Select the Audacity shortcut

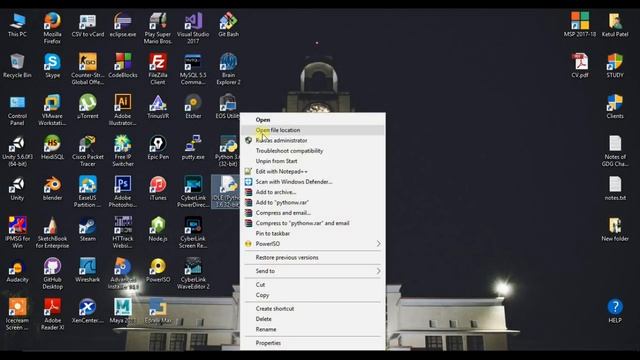17,270
